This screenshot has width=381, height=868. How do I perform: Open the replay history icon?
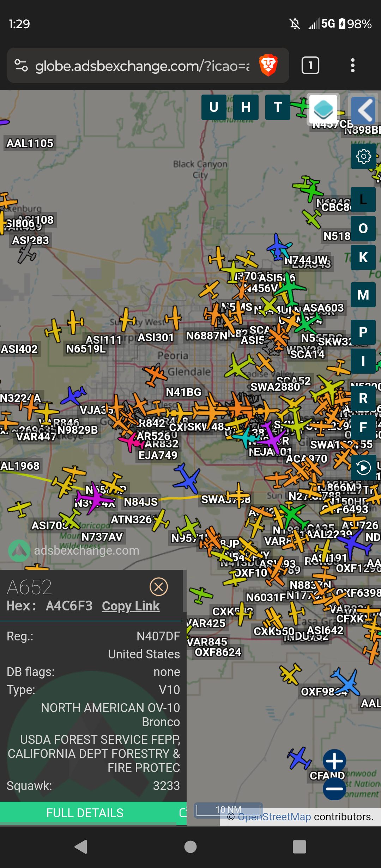click(x=363, y=468)
